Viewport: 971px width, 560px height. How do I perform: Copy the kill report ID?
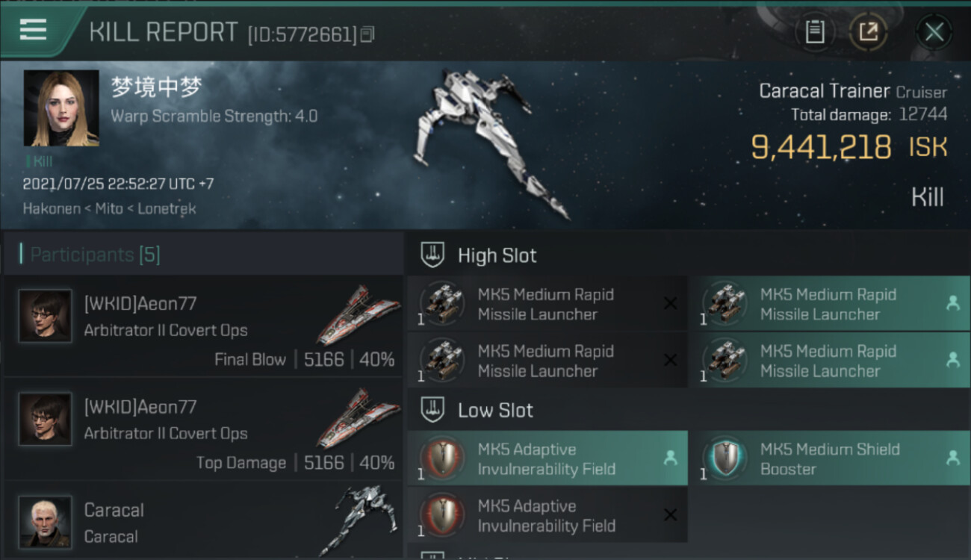(x=367, y=34)
